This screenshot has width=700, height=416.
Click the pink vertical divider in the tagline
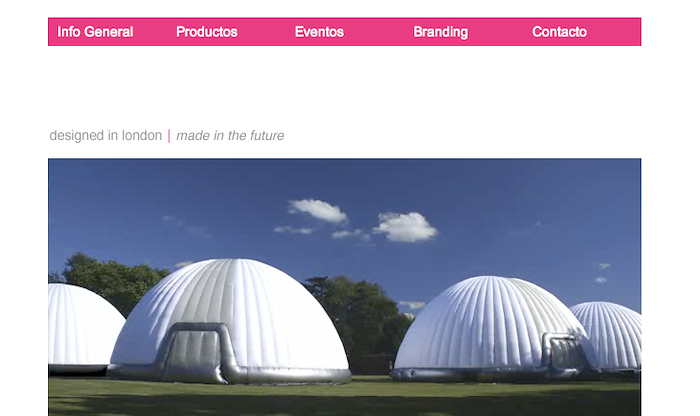tap(169, 136)
